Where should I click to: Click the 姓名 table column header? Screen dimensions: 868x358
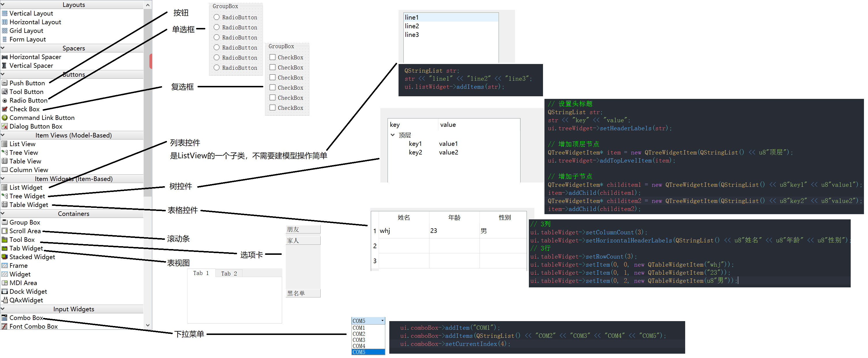(x=404, y=218)
